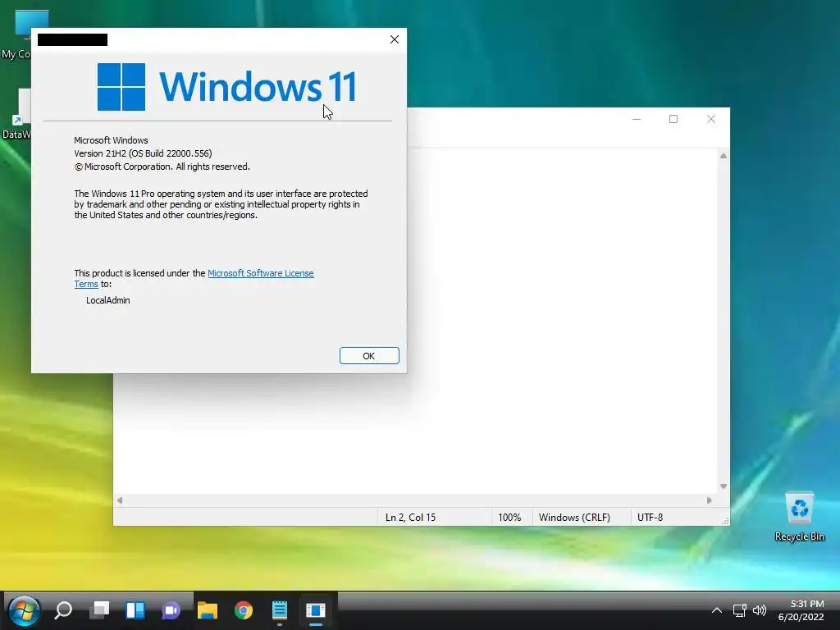Select the Recycle Bin desktop icon
Image resolution: width=840 pixels, height=630 pixels.
pyautogui.click(x=799, y=517)
